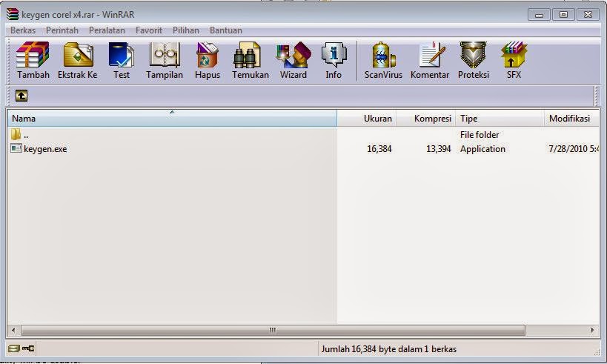Viewport: 607px width, 364px height.
Task: Open the Peralatan menu
Action: (x=107, y=30)
